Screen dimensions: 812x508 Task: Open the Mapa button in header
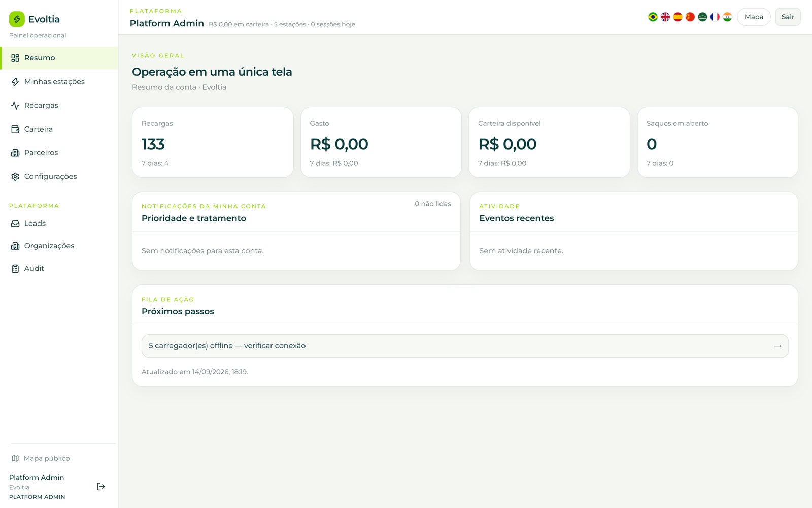click(754, 17)
